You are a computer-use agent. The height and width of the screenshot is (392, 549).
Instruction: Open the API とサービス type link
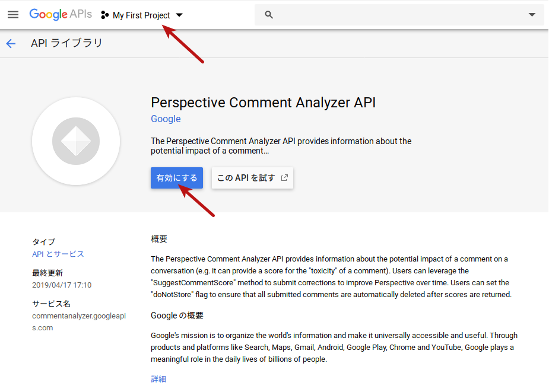pos(58,254)
